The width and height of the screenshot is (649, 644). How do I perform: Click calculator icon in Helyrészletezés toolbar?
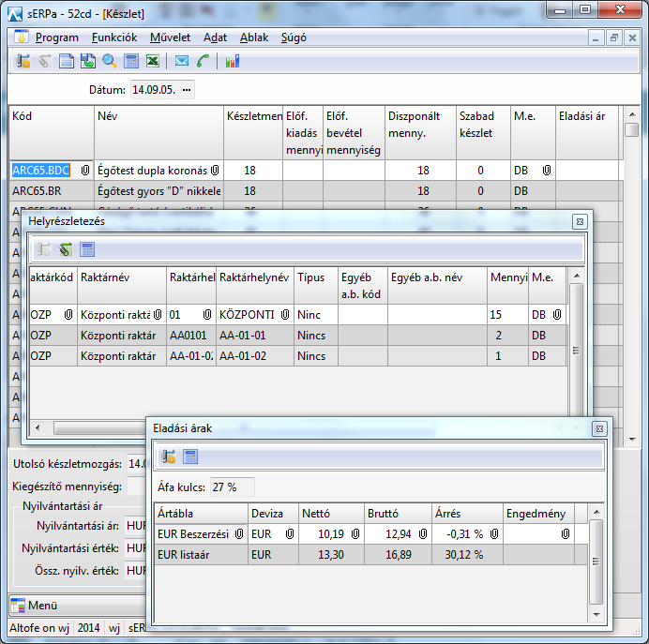click(87, 249)
